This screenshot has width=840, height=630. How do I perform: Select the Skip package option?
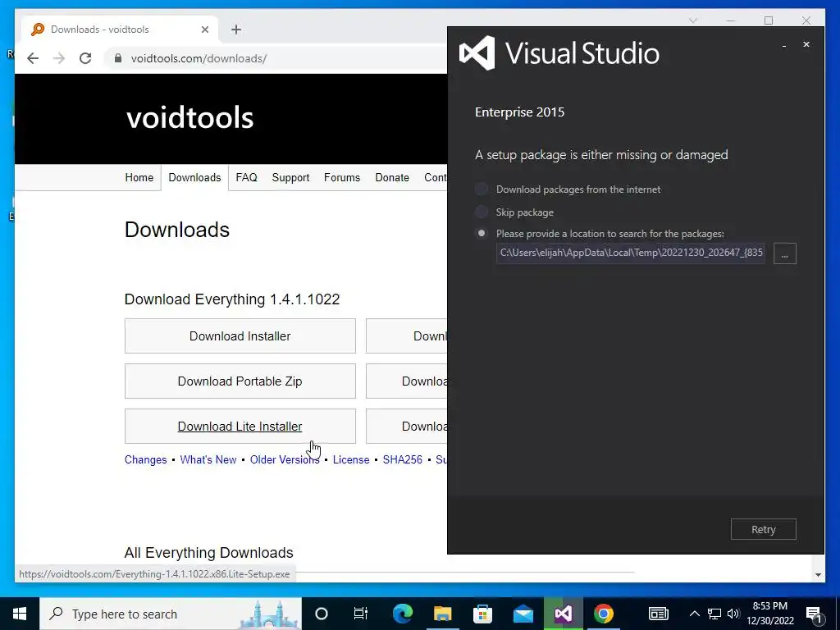(x=482, y=212)
